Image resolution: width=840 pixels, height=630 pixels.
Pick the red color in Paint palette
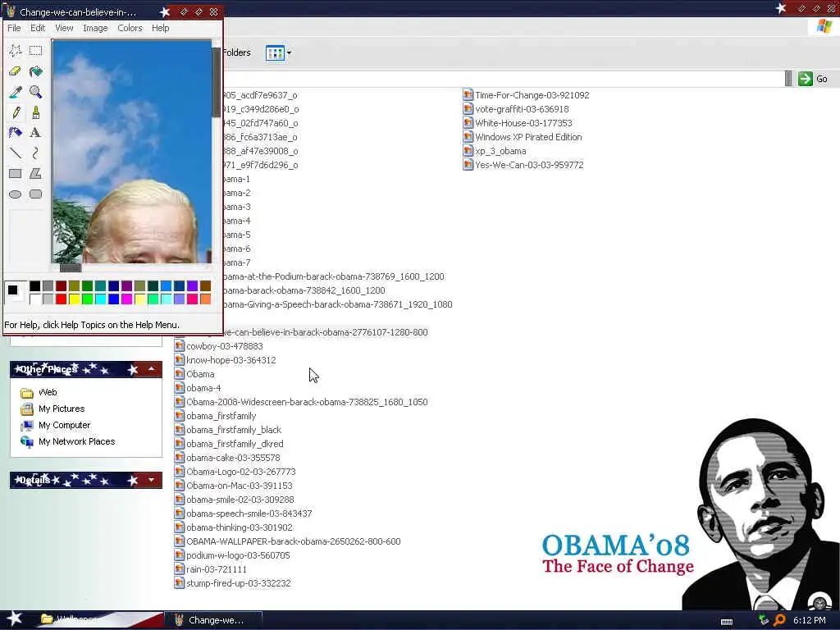(x=61, y=299)
